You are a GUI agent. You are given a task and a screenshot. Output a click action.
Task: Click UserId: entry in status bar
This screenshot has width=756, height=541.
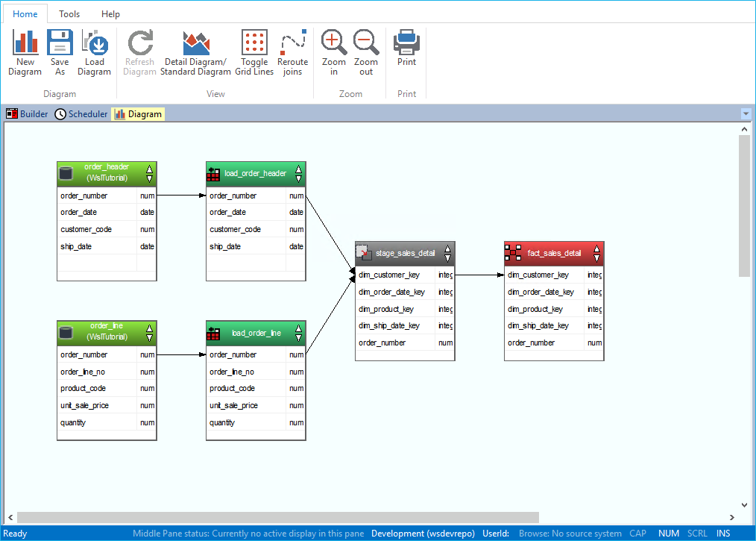(x=496, y=534)
